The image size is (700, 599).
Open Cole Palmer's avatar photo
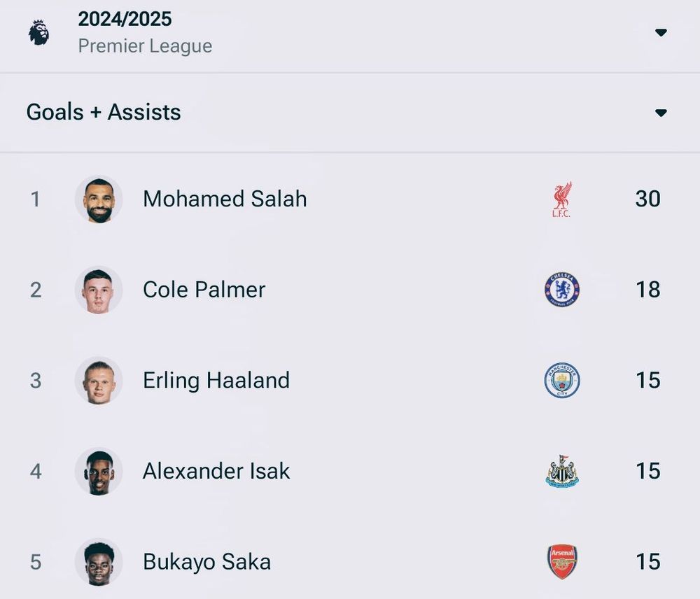99,290
